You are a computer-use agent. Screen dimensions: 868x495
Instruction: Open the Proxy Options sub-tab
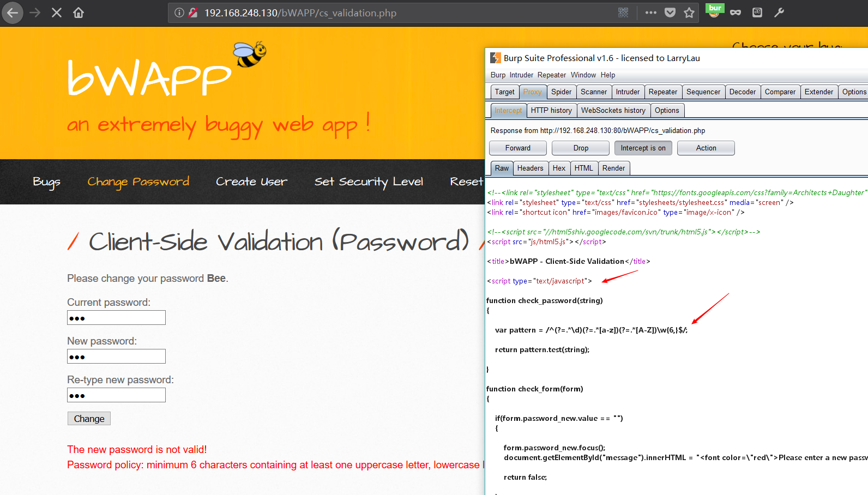click(x=667, y=111)
